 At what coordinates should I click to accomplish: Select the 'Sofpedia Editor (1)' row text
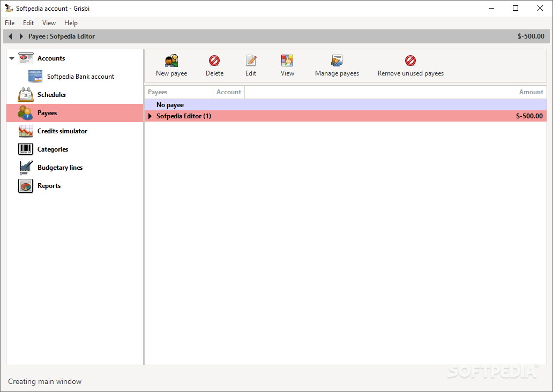pos(184,116)
